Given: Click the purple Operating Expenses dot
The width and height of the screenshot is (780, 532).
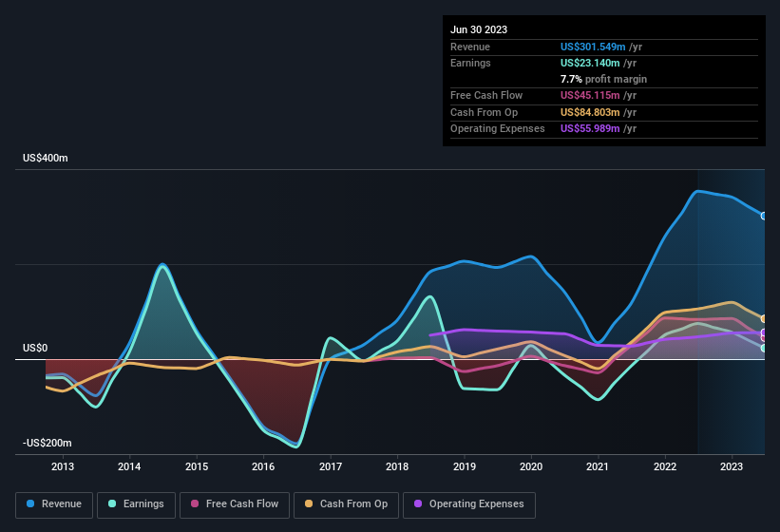Looking at the screenshot, I should [x=419, y=504].
